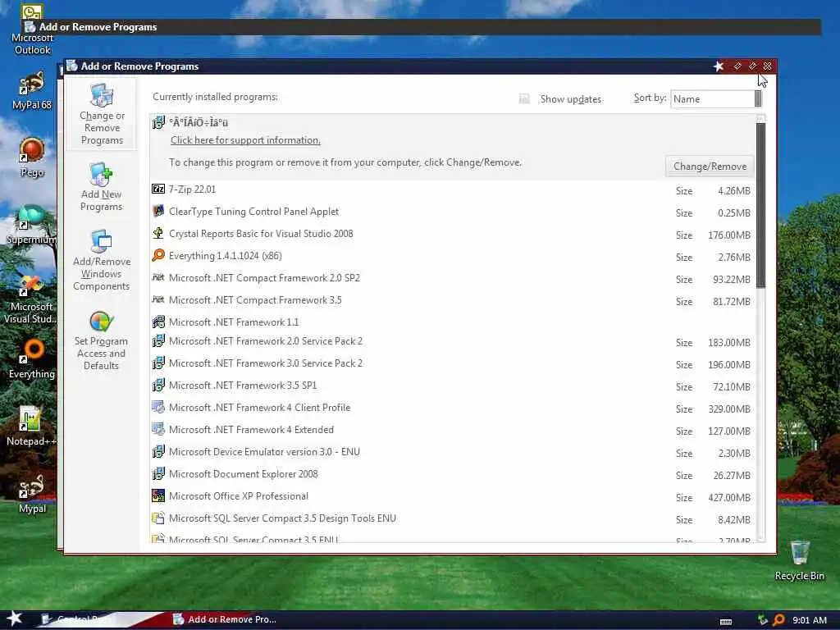Select .NET Framework 1.1 icon
Screen dimensions: 840x630
(x=158, y=322)
